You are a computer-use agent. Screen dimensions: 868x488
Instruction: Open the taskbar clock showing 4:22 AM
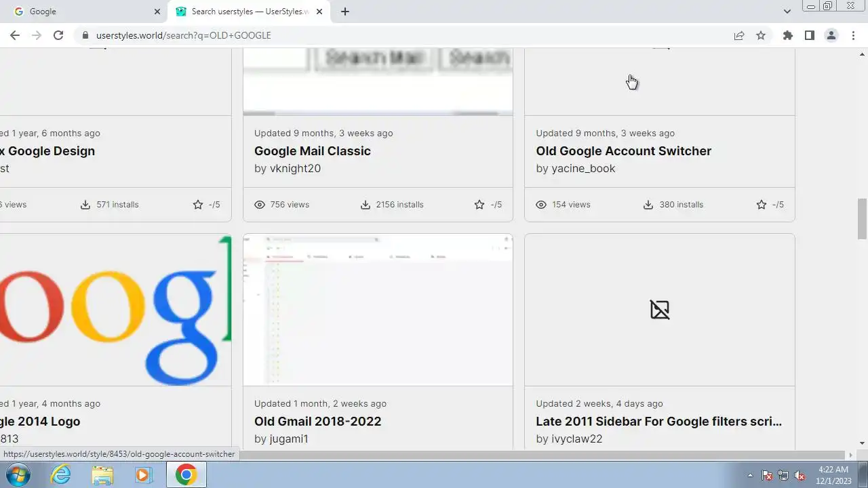[833, 475]
